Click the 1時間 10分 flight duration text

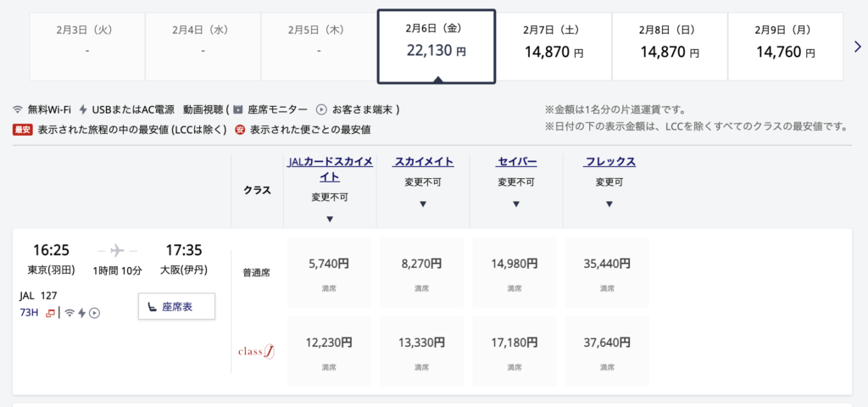(x=117, y=270)
